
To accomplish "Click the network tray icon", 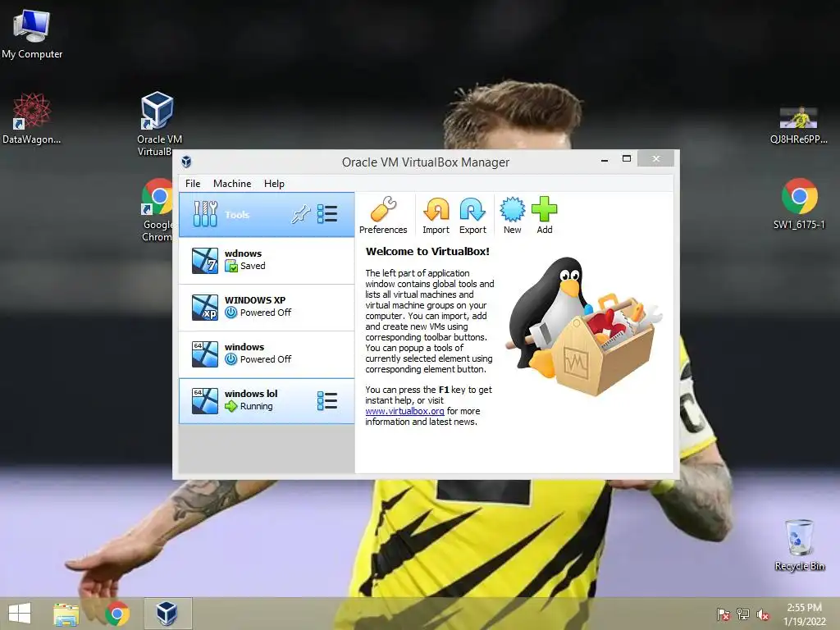I will [x=743, y=614].
